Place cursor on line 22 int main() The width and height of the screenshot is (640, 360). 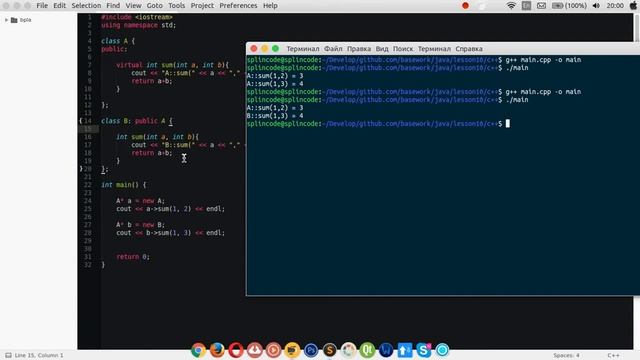click(123, 185)
